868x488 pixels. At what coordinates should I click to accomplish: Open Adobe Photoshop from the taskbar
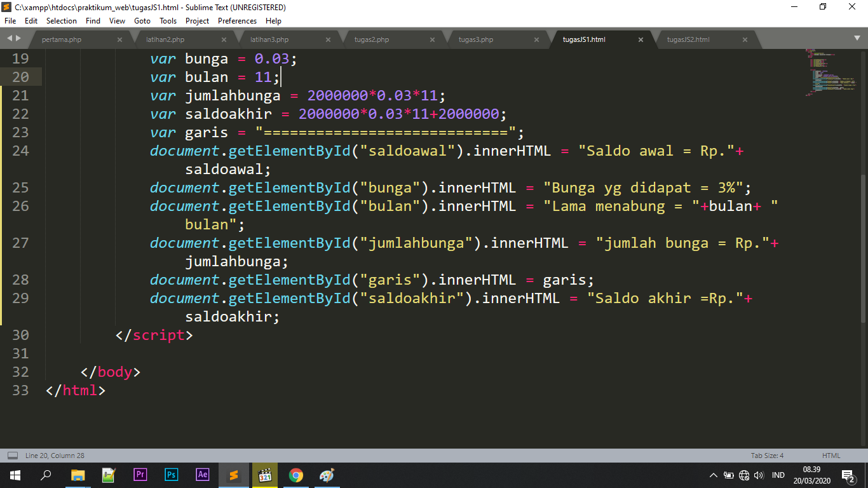(x=172, y=475)
